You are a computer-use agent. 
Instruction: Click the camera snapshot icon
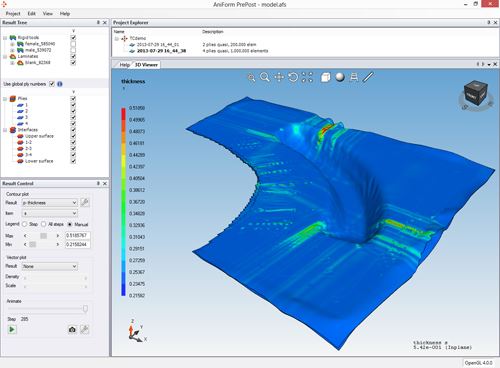point(72,330)
